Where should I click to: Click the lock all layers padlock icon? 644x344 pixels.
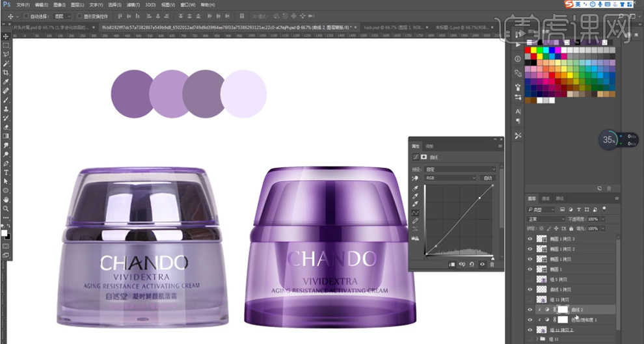coord(571,228)
